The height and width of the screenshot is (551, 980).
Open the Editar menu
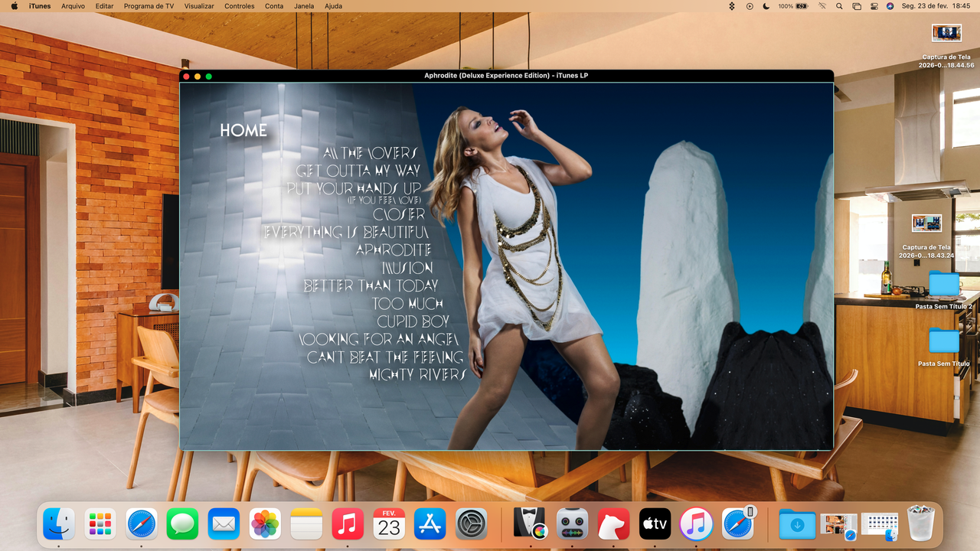click(x=105, y=6)
